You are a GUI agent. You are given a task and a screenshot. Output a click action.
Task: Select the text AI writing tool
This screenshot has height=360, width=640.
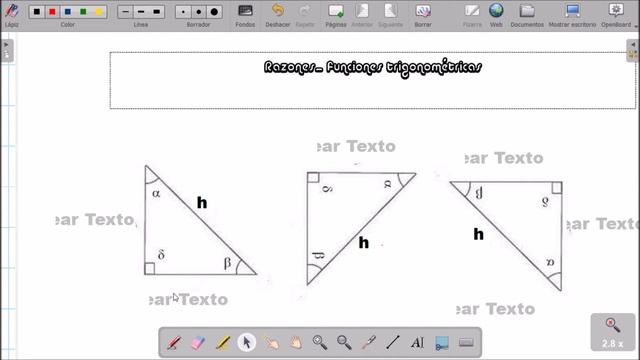(x=417, y=342)
